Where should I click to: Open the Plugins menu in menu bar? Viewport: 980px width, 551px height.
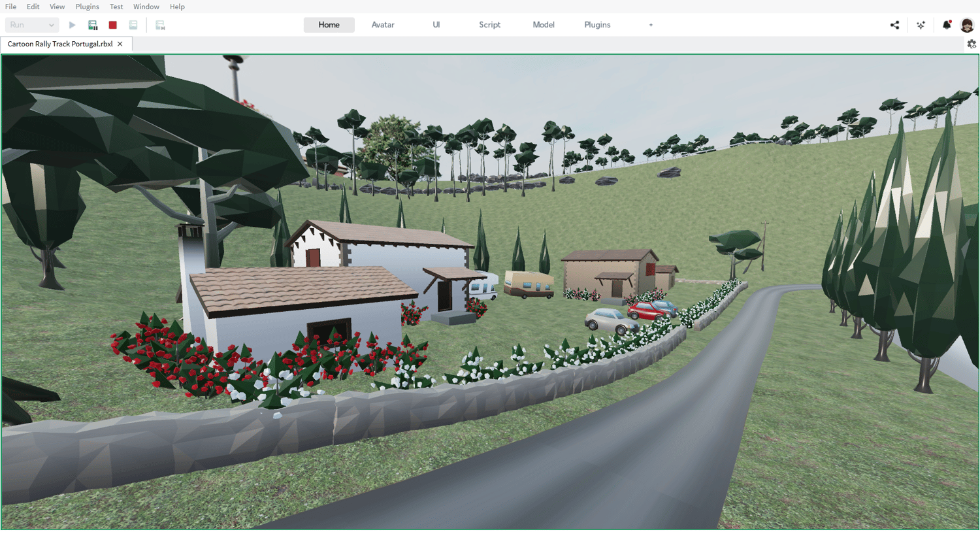tap(88, 7)
